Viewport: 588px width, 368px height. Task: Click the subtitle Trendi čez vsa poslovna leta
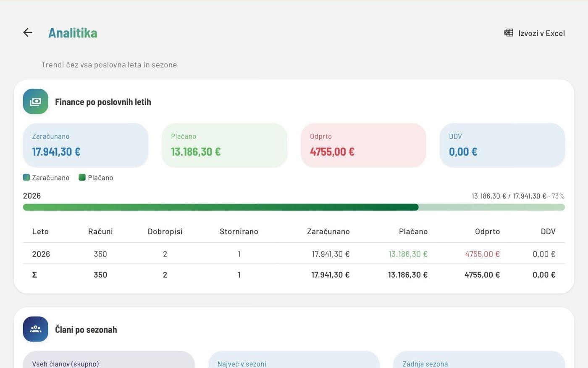point(109,65)
